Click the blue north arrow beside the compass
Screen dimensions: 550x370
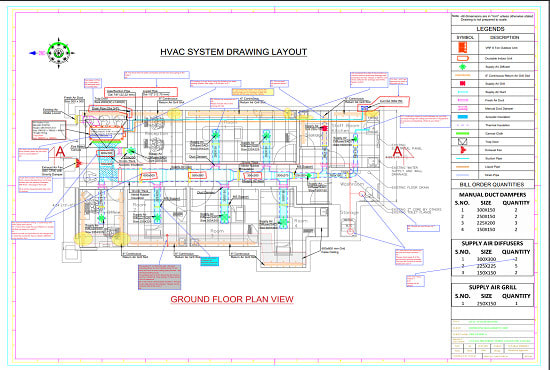[x=33, y=53]
